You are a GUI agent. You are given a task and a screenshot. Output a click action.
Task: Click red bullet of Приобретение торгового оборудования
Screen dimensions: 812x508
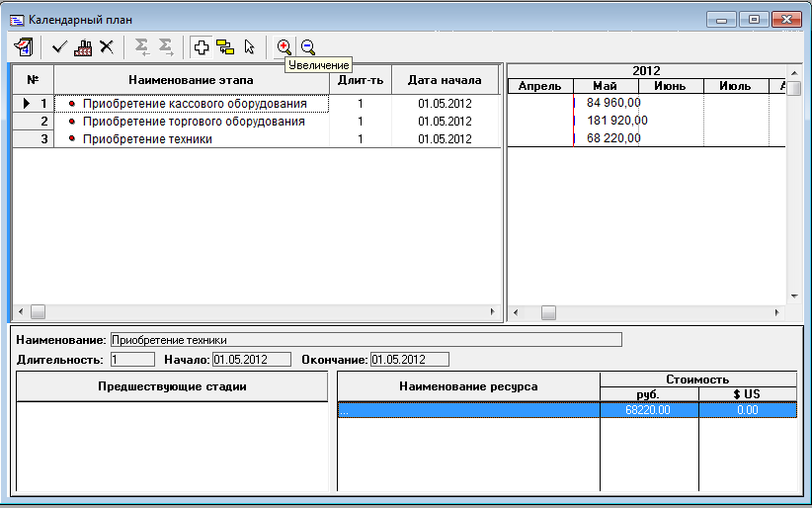coord(72,122)
